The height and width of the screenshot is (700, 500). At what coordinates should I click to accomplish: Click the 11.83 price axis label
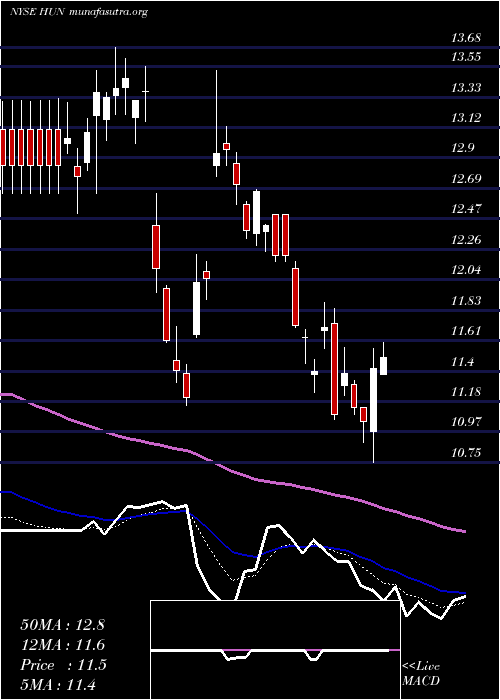[466, 300]
